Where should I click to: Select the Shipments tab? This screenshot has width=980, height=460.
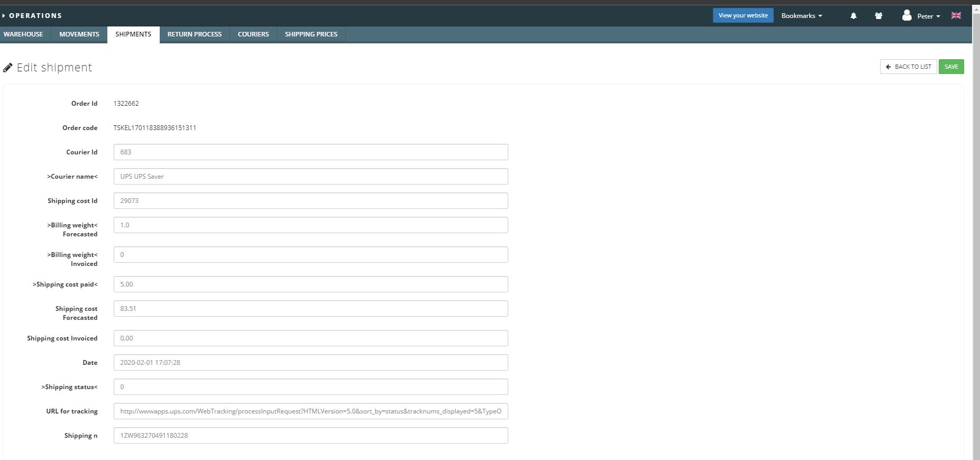(133, 34)
